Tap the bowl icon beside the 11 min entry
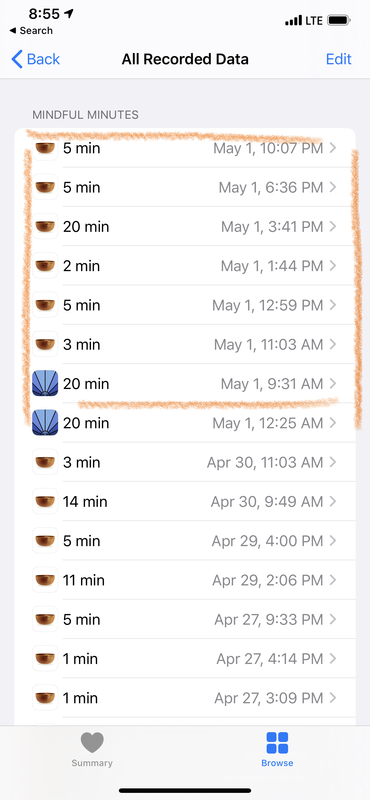Image resolution: width=370 pixels, height=800 pixels. click(x=45, y=580)
